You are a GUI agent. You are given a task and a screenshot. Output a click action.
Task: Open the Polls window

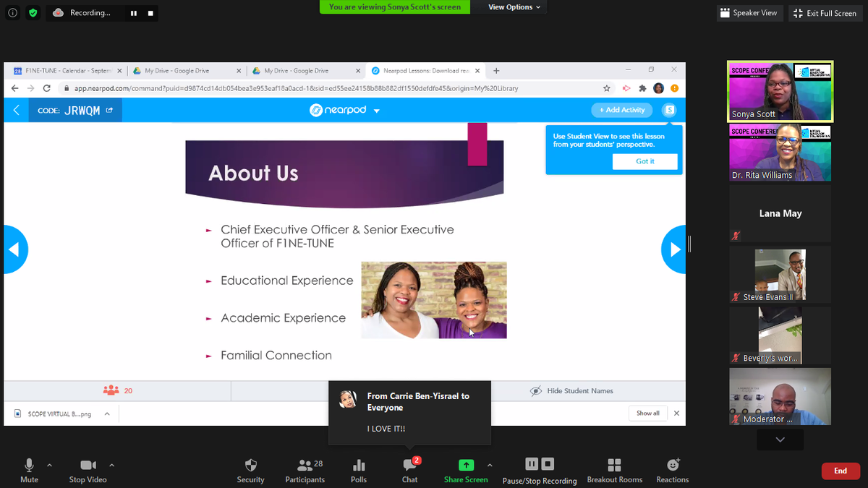click(x=359, y=471)
